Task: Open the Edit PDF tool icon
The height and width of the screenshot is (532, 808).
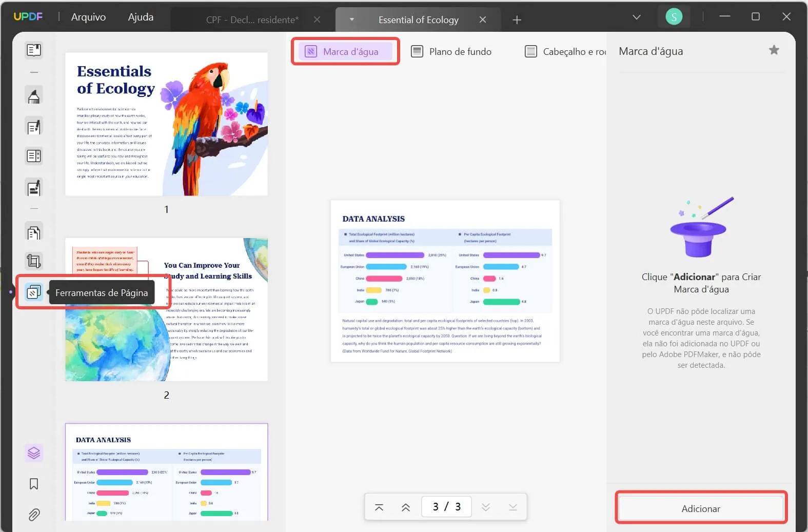Action: [x=34, y=127]
